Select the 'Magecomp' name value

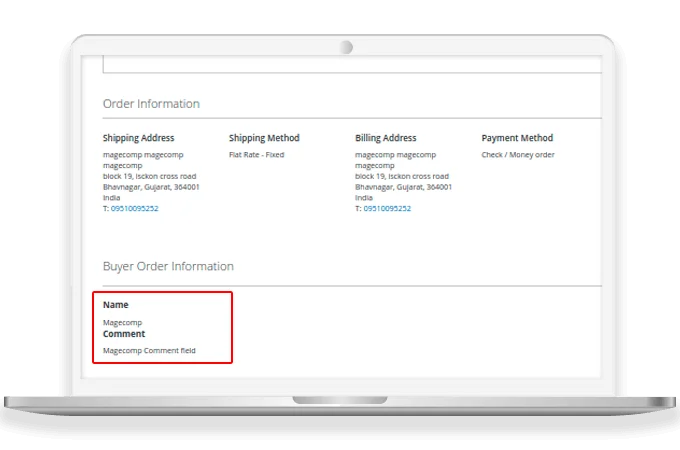point(122,323)
